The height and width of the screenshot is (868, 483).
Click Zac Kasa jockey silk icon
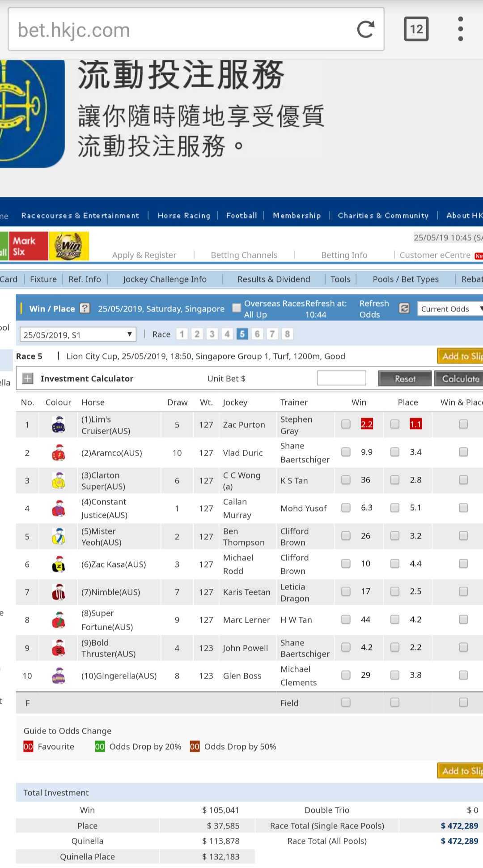coord(59,564)
